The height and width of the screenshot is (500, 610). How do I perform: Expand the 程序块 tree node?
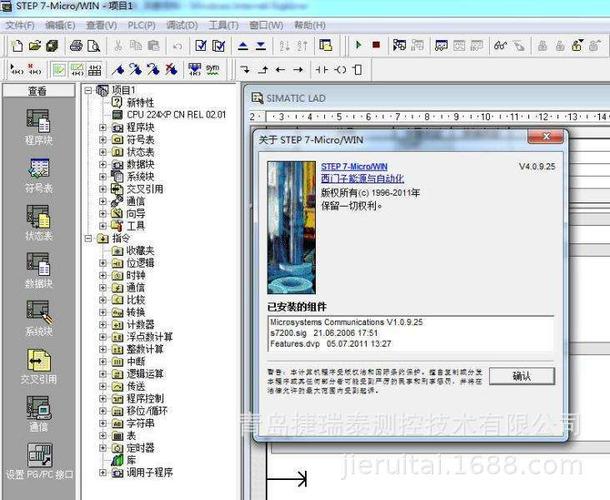(103, 127)
